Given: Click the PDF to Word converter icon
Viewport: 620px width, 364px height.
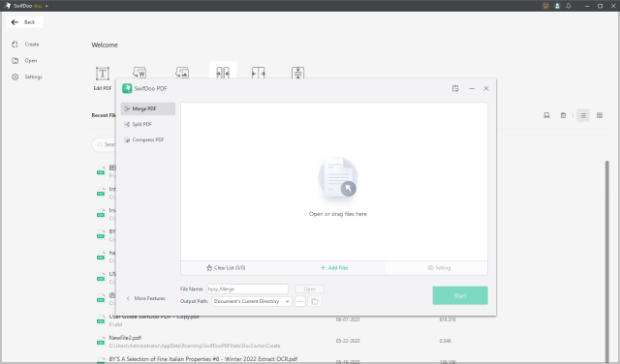Looking at the screenshot, I should [139, 73].
